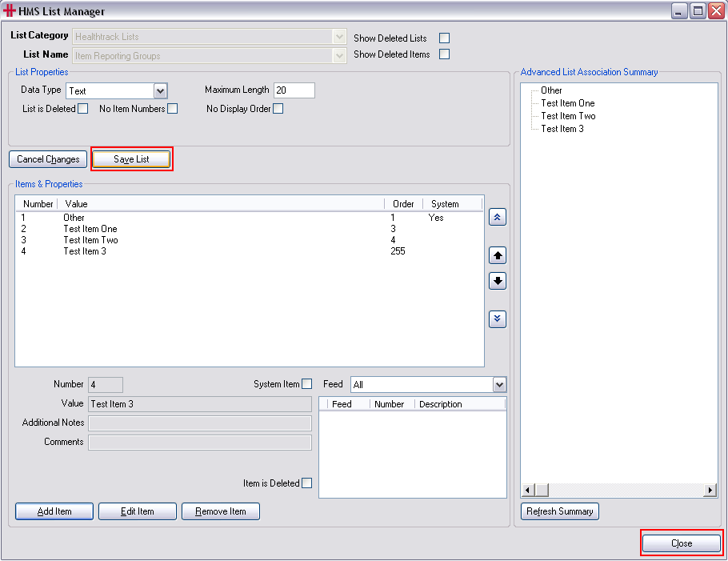Screen dimensions: 728x561
Task: Minimize the HMS List Manager window
Action: click(x=679, y=10)
